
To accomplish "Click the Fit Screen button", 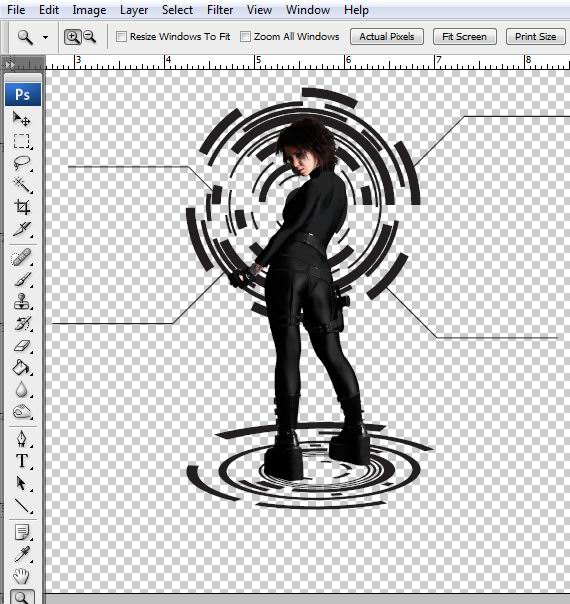I will point(464,37).
